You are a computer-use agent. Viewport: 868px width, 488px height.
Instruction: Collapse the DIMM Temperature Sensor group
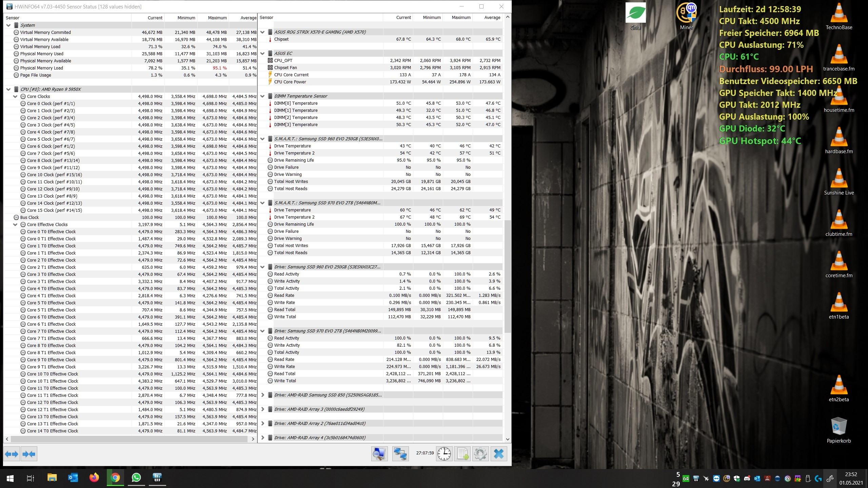[x=262, y=96]
